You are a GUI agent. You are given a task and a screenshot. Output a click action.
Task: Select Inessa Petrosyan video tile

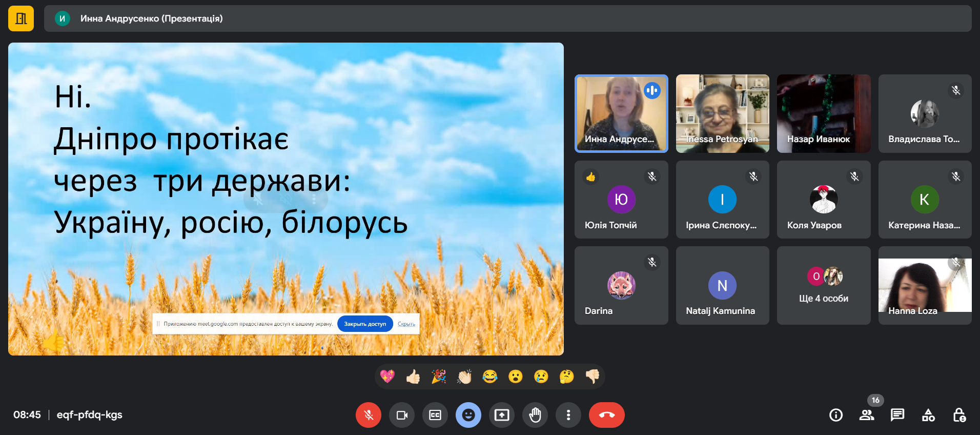[722, 113]
